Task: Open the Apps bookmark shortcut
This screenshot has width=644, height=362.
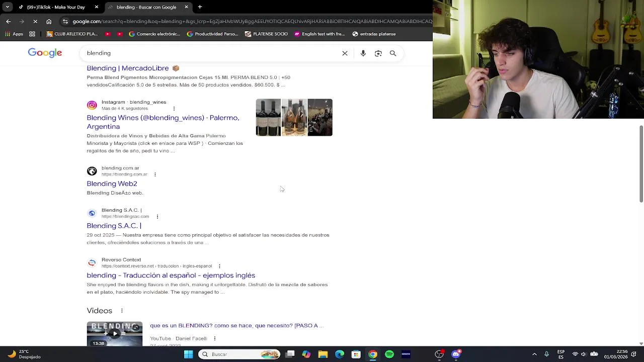Action: click(x=14, y=34)
